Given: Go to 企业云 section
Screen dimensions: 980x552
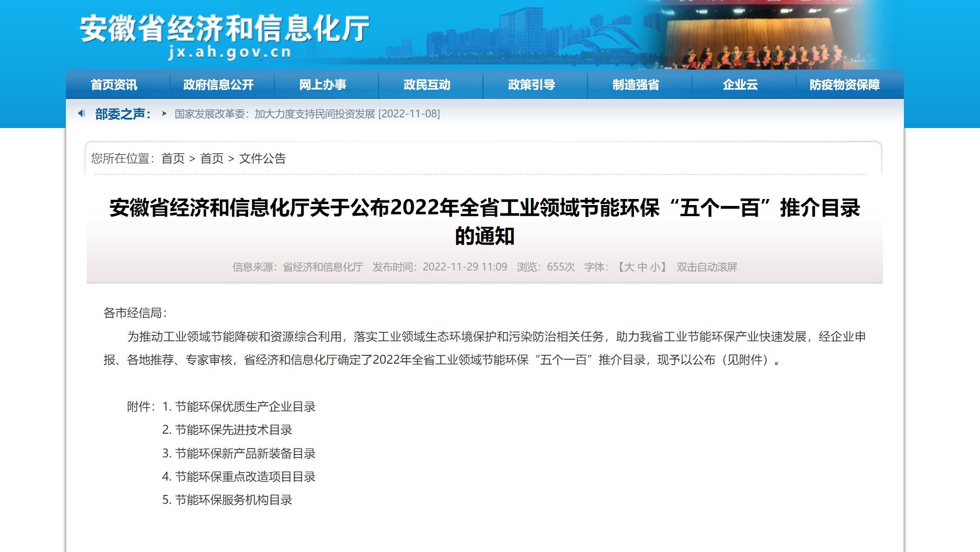Looking at the screenshot, I should (740, 85).
